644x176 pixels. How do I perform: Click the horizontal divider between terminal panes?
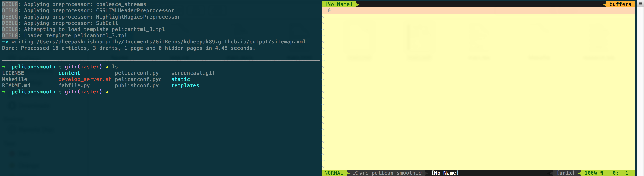[x=160, y=61]
